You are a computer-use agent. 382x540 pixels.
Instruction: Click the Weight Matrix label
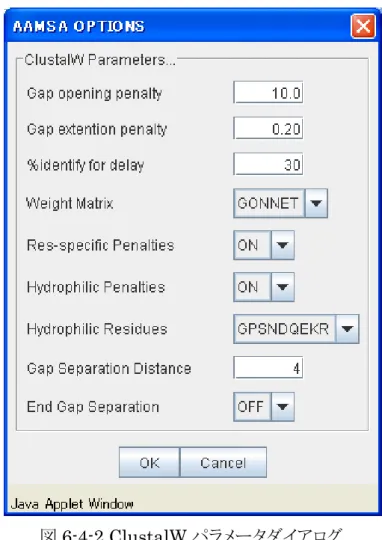(70, 203)
